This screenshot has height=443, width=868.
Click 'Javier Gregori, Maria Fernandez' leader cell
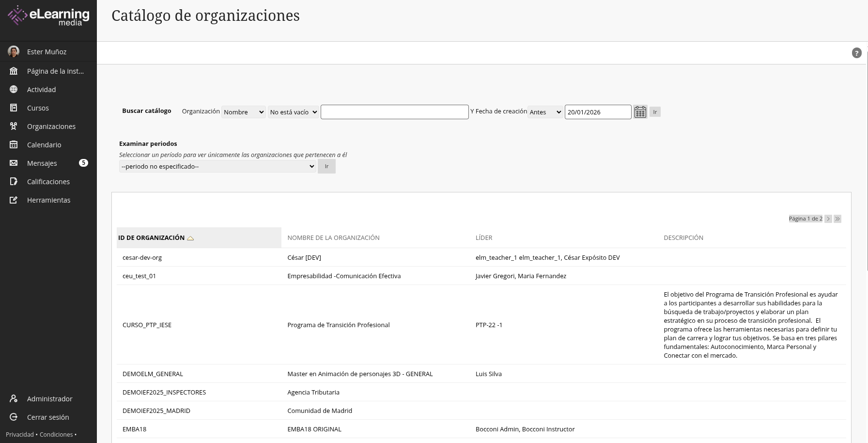(521, 276)
